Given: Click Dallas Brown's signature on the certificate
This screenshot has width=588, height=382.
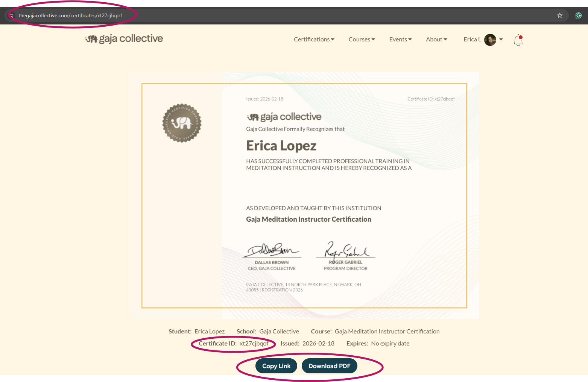Looking at the screenshot, I should click(272, 250).
